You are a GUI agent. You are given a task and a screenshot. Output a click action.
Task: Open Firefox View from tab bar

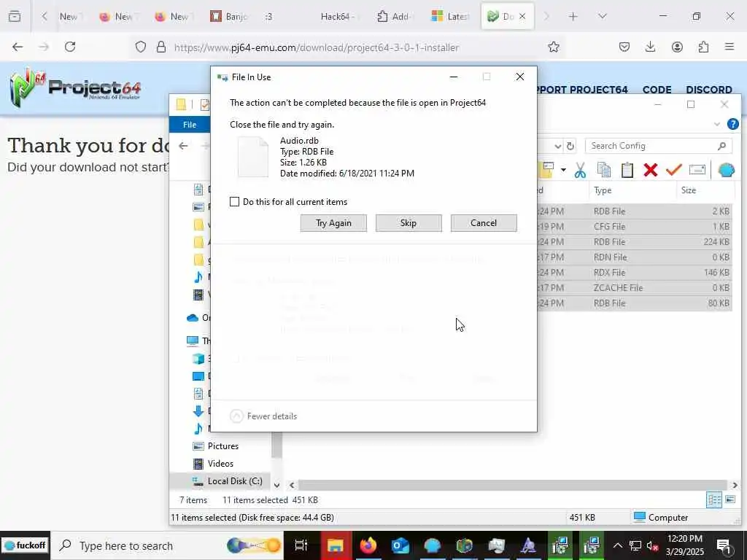pyautogui.click(x=15, y=16)
